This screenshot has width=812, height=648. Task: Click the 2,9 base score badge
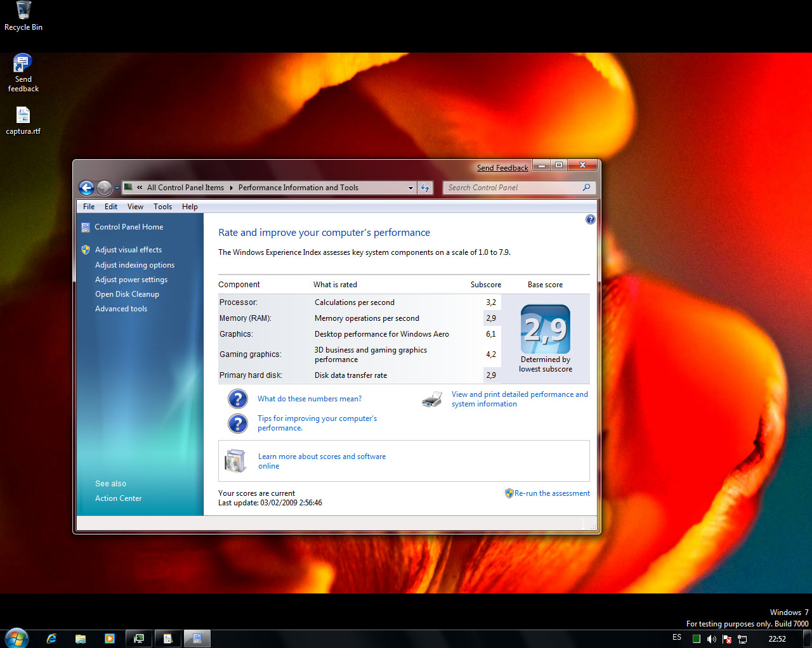(x=546, y=329)
